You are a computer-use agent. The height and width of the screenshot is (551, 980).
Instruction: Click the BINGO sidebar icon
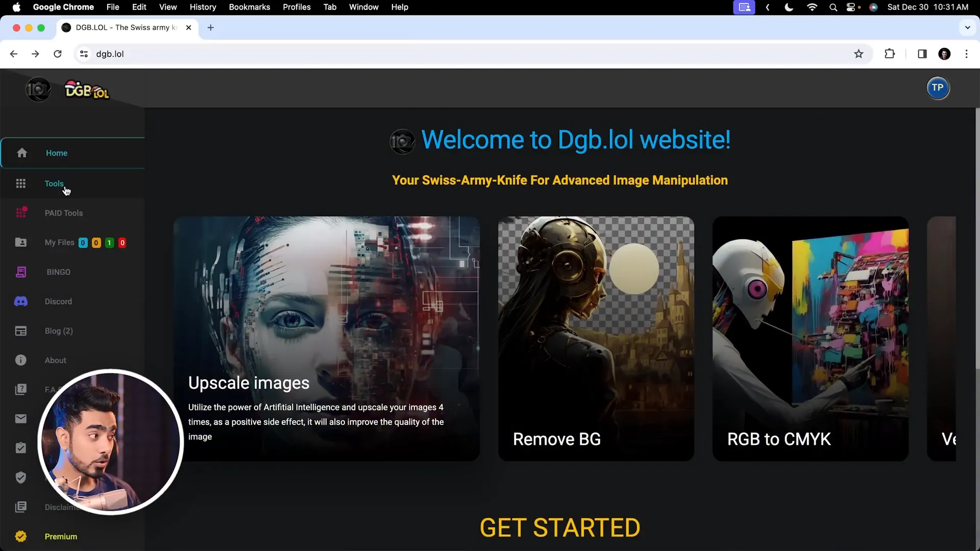(21, 272)
